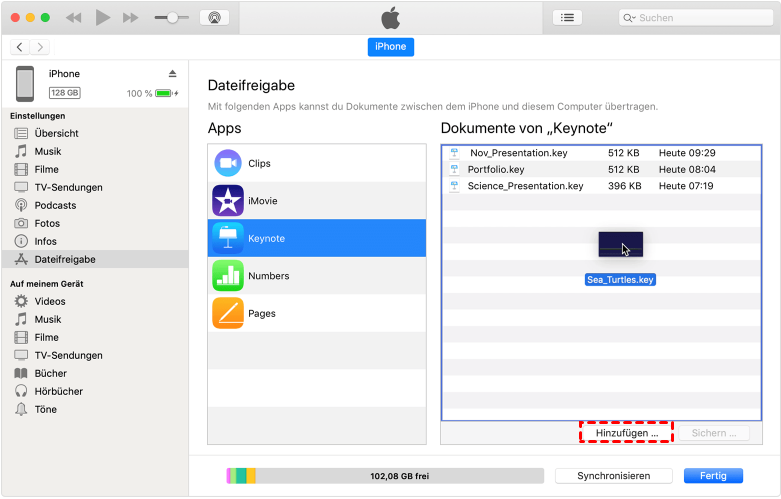Open TV-Sendungen under Auf meinem Gerät
Screen dimensions: 781x499
point(95,355)
